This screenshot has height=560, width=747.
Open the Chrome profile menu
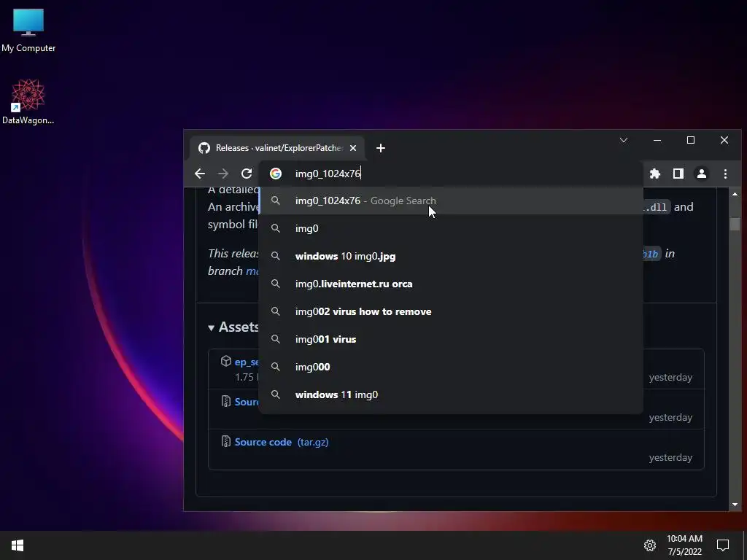coord(702,174)
